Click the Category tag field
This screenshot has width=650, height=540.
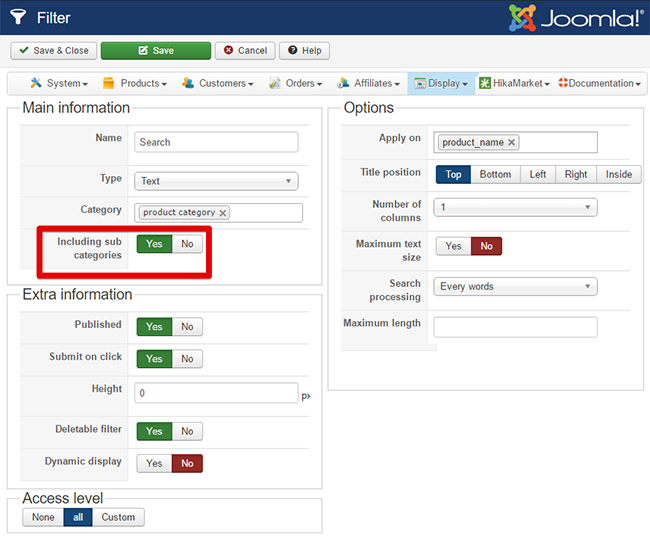coord(218,213)
